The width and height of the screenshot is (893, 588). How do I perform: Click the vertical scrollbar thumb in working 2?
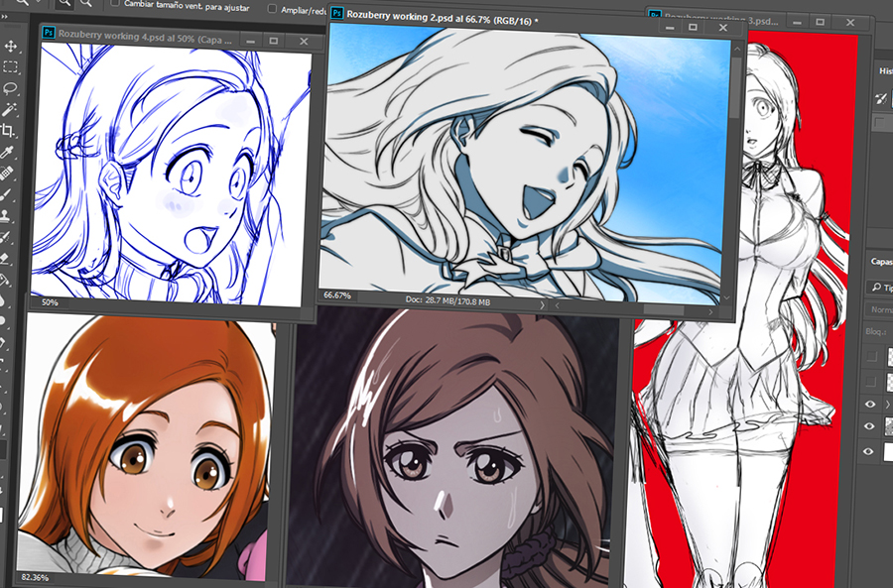tap(734, 88)
